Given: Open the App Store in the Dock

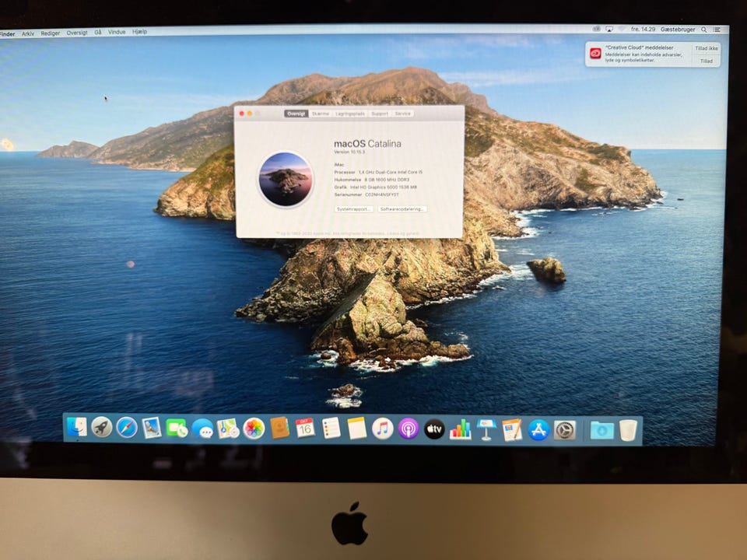Looking at the screenshot, I should [538, 430].
